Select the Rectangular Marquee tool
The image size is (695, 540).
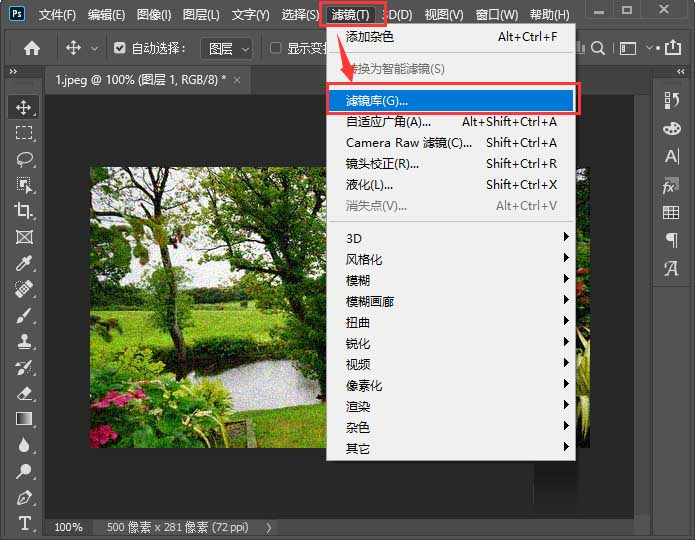pos(24,133)
